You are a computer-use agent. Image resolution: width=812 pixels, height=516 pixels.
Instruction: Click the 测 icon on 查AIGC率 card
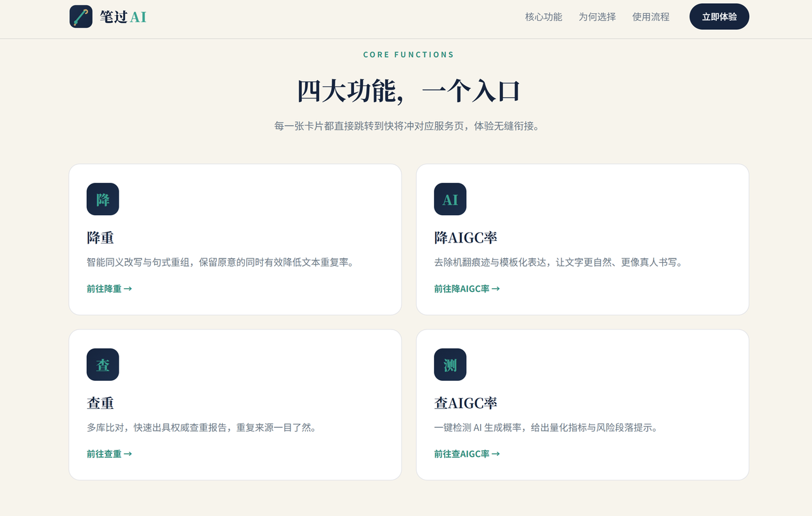[x=450, y=364]
